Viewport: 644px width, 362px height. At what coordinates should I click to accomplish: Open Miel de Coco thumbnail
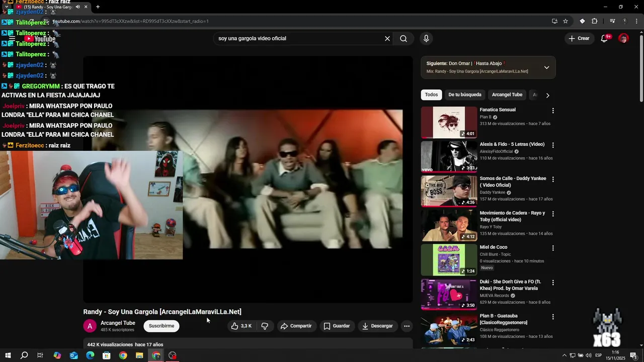pyautogui.click(x=449, y=260)
